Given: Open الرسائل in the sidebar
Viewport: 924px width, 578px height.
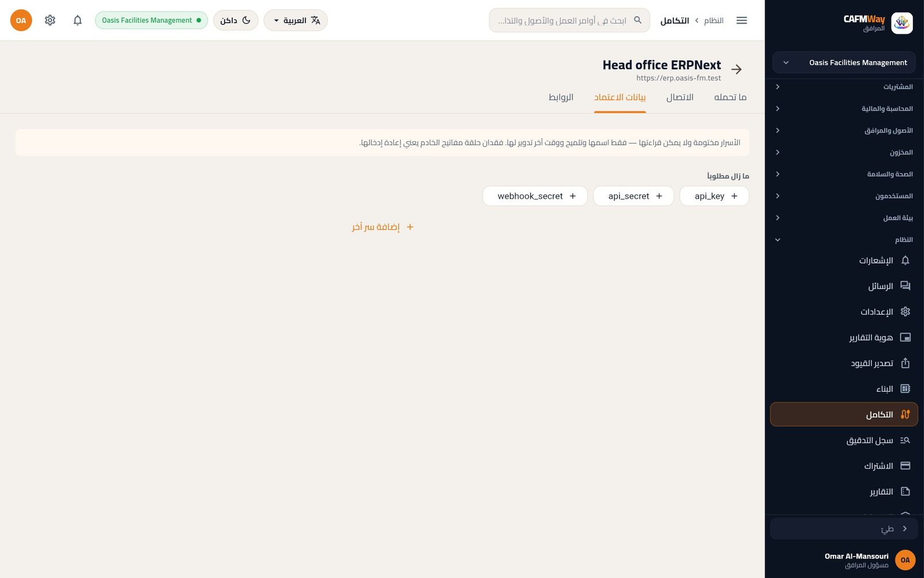Looking at the screenshot, I should tap(844, 286).
